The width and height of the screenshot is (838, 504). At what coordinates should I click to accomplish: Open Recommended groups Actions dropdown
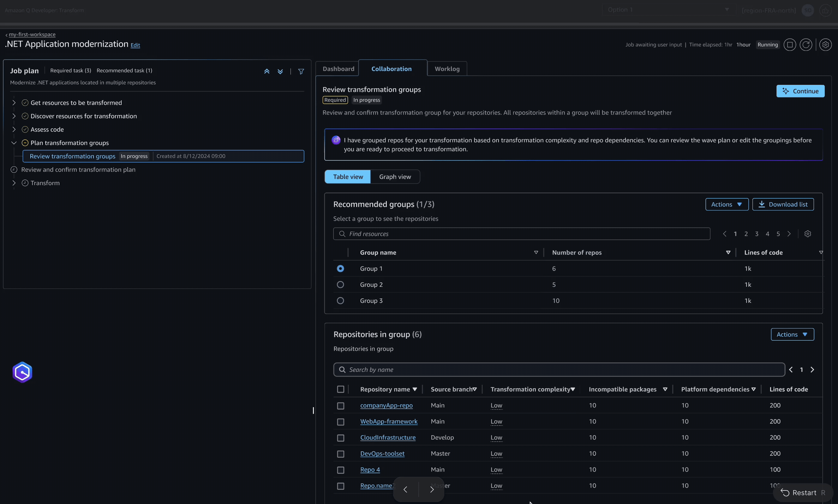(727, 204)
